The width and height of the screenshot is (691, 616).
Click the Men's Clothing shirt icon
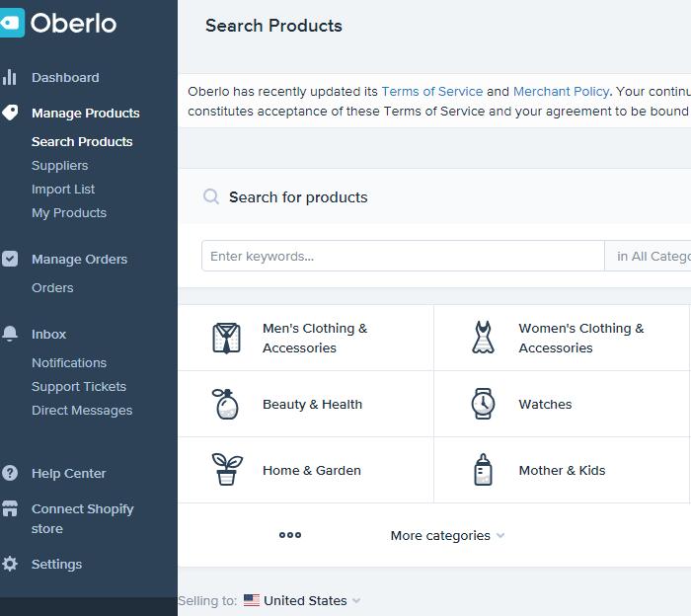tap(226, 338)
